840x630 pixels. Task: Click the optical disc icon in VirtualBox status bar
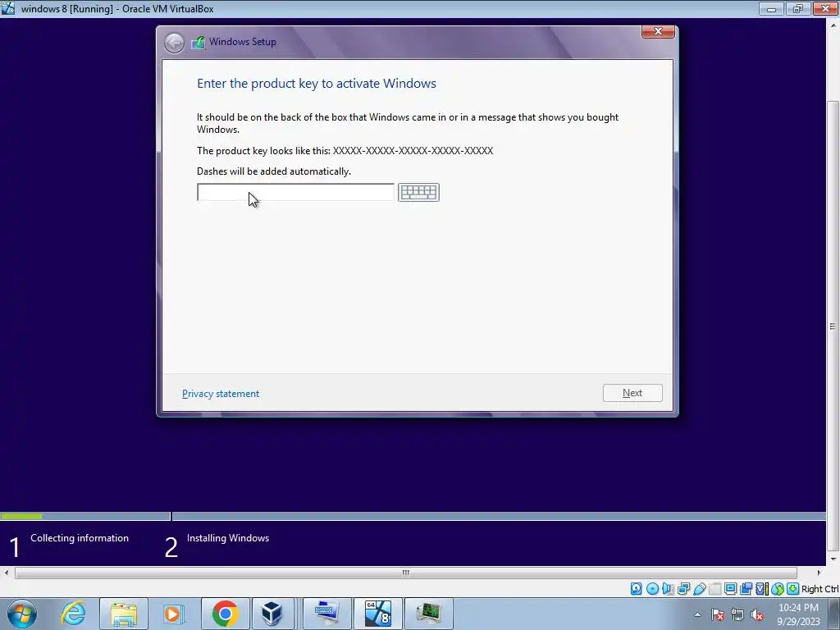point(652,589)
